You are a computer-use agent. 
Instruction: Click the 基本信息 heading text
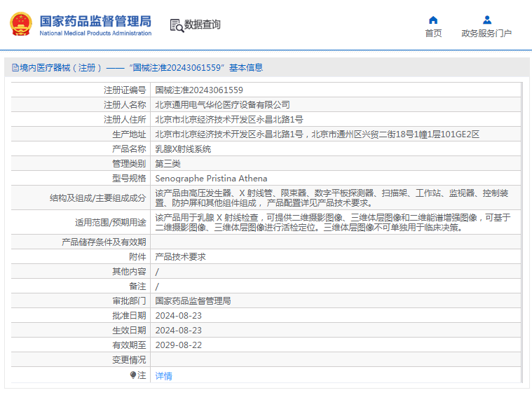coord(246,68)
